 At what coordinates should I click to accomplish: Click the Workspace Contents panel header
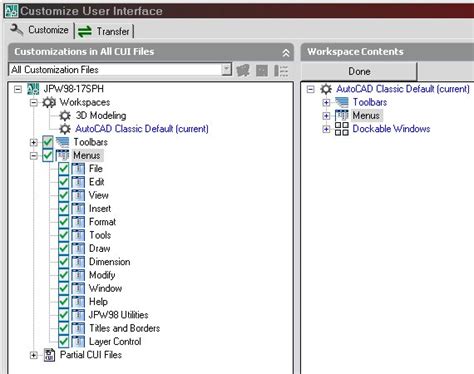[387, 52]
